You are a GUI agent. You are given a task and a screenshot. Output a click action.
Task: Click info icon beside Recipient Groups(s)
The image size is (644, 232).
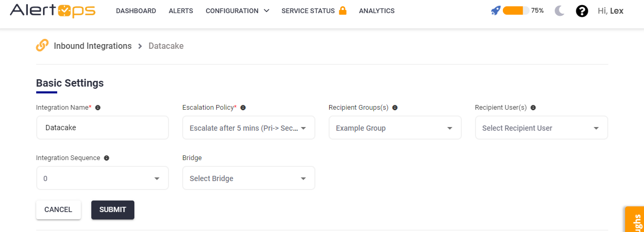pos(395,108)
